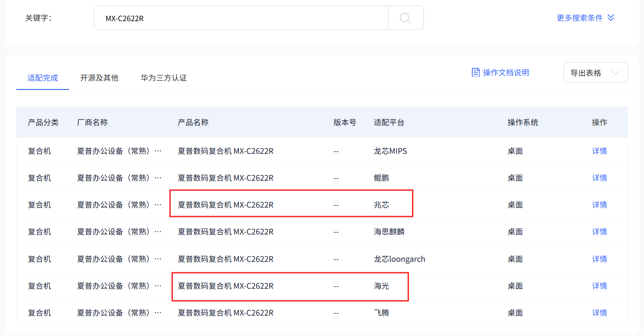This screenshot has height=335, width=644.
Task: Expand the 更多搜索条件 chevron
Action: (611, 18)
